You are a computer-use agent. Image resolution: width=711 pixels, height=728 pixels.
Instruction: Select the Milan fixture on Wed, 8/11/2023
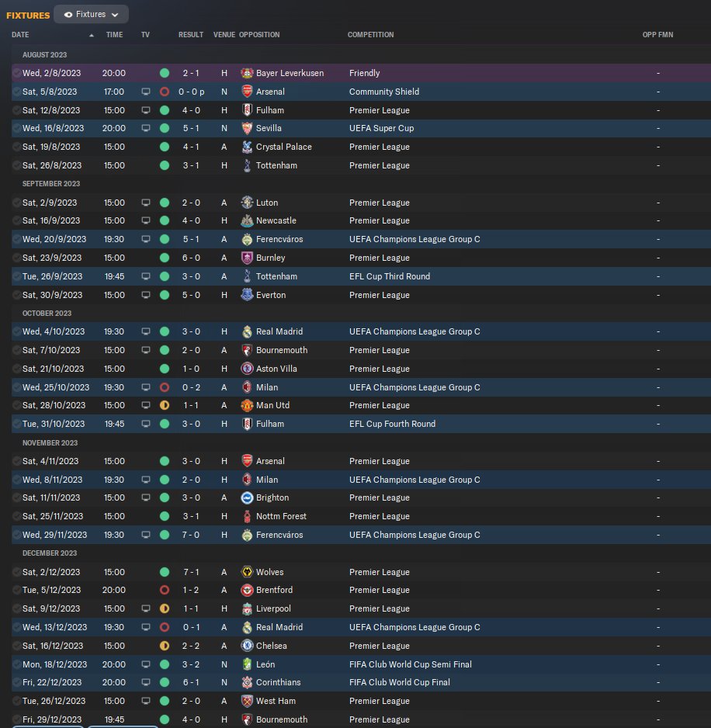click(x=361, y=480)
